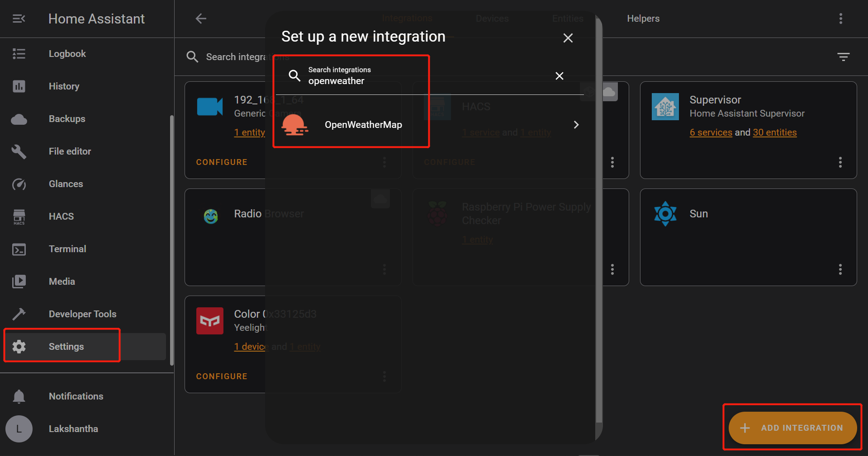
Task: Click the Sun integration icon
Action: click(665, 214)
